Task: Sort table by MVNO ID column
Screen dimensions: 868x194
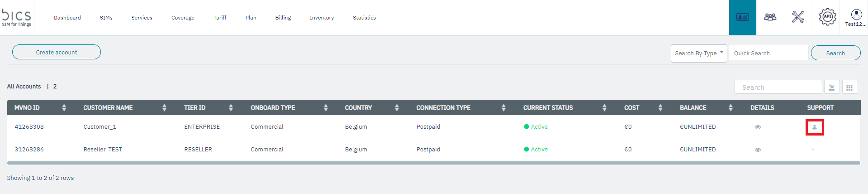Action: pos(64,108)
